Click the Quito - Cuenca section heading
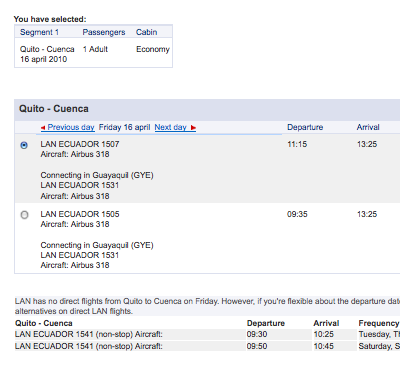 pos(54,109)
